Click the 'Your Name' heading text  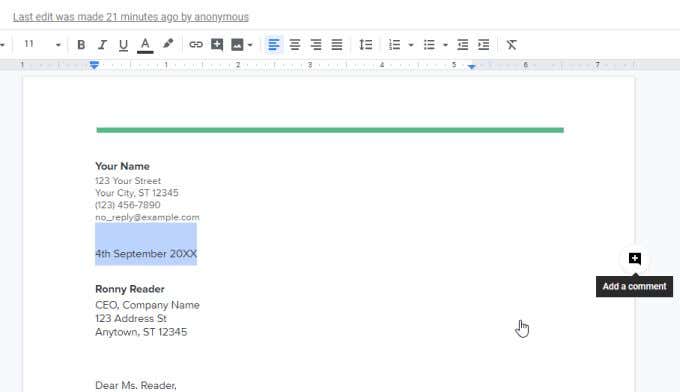(x=122, y=166)
